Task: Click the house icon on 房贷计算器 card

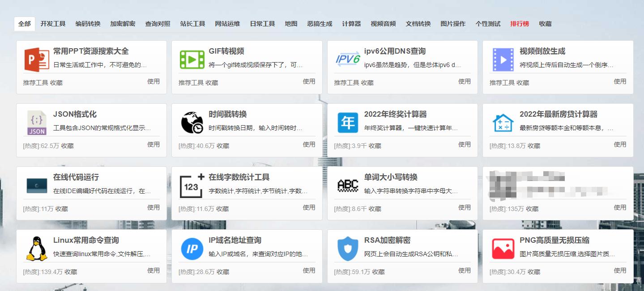Action: [x=503, y=122]
